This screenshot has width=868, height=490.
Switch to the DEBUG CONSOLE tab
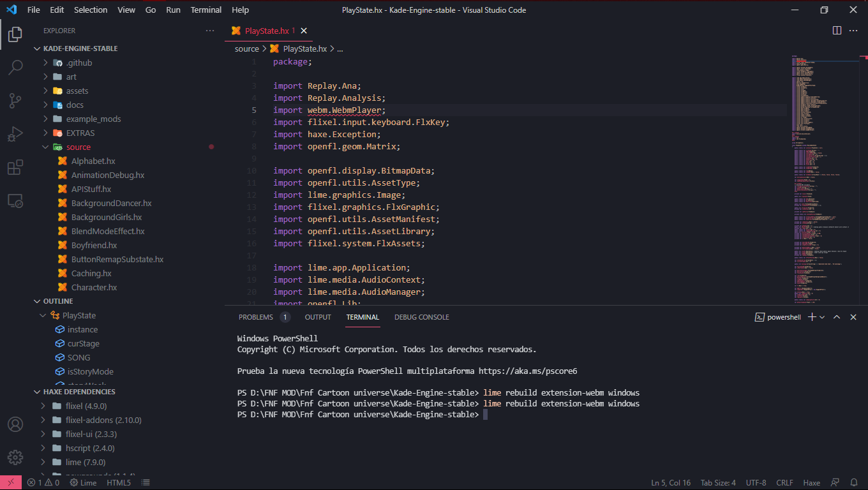coord(422,317)
